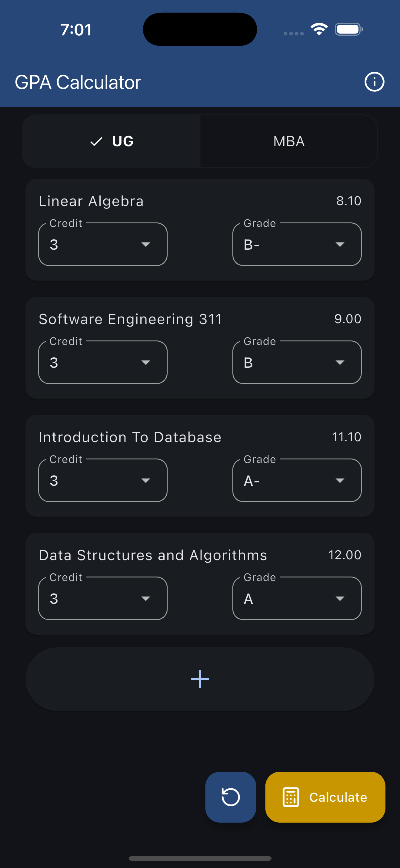Open Software Engineering 311 credit dropdown
This screenshot has width=400, height=868.
tap(103, 362)
